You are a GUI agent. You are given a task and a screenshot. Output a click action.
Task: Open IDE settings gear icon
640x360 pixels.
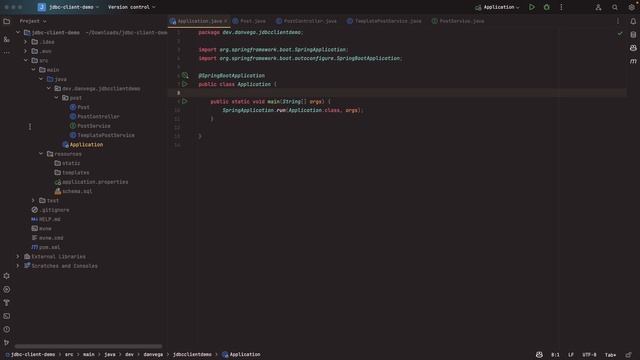click(631, 7)
